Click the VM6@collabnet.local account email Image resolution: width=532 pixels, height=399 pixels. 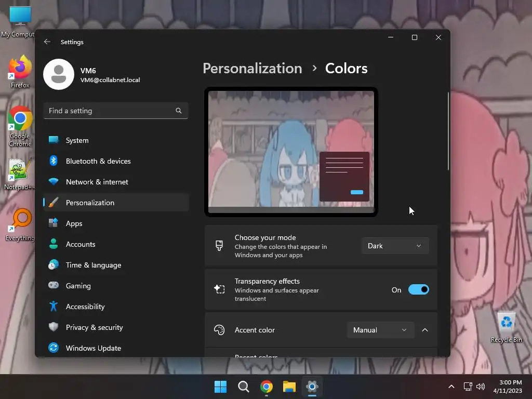(110, 80)
